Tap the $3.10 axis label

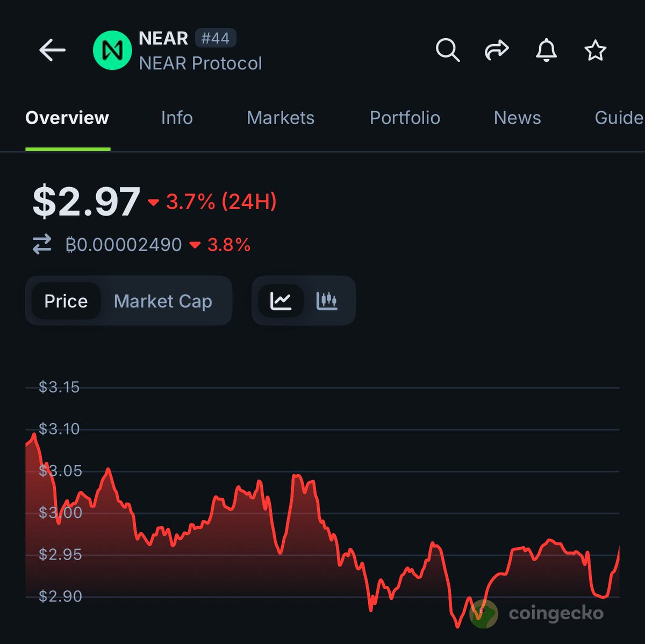point(59,429)
